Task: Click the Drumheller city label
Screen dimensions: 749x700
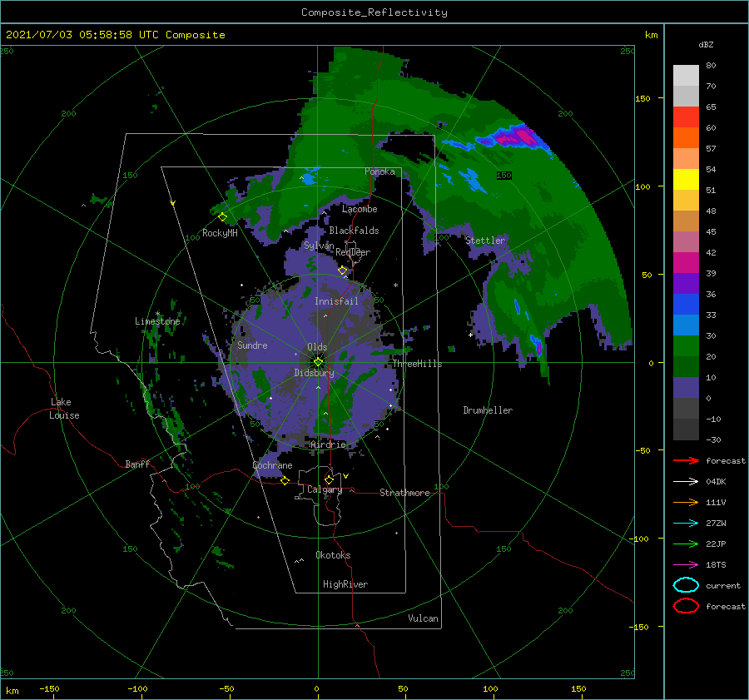Action: tap(488, 410)
